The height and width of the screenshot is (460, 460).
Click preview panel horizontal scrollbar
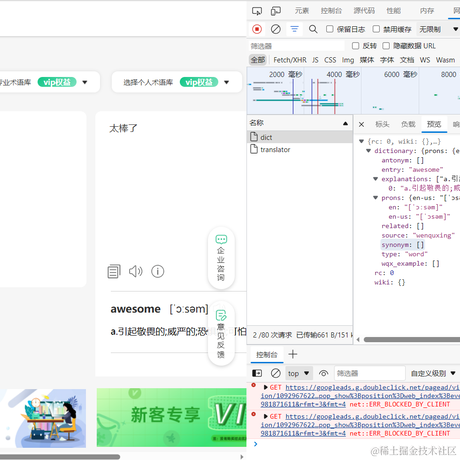[x=412, y=340]
